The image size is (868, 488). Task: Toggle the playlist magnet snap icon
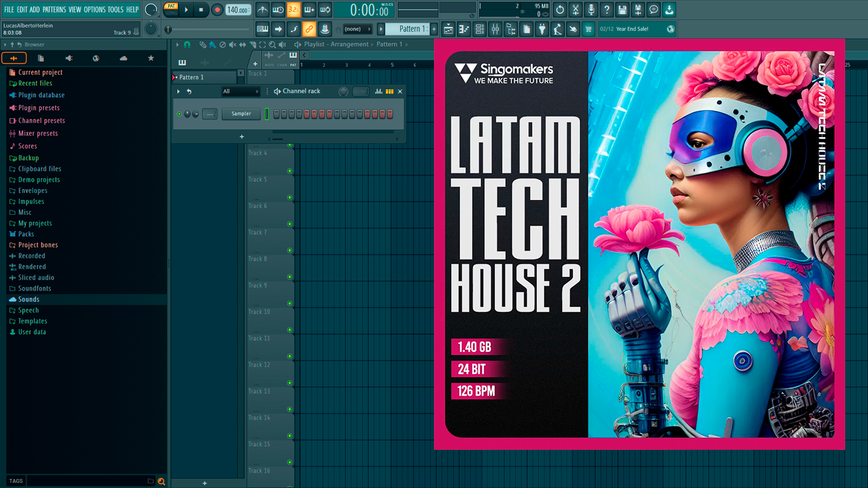point(187,44)
